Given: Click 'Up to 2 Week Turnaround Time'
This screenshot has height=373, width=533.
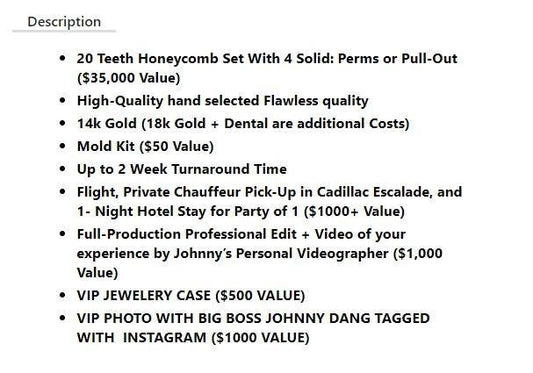Looking at the screenshot, I should pos(182,169).
